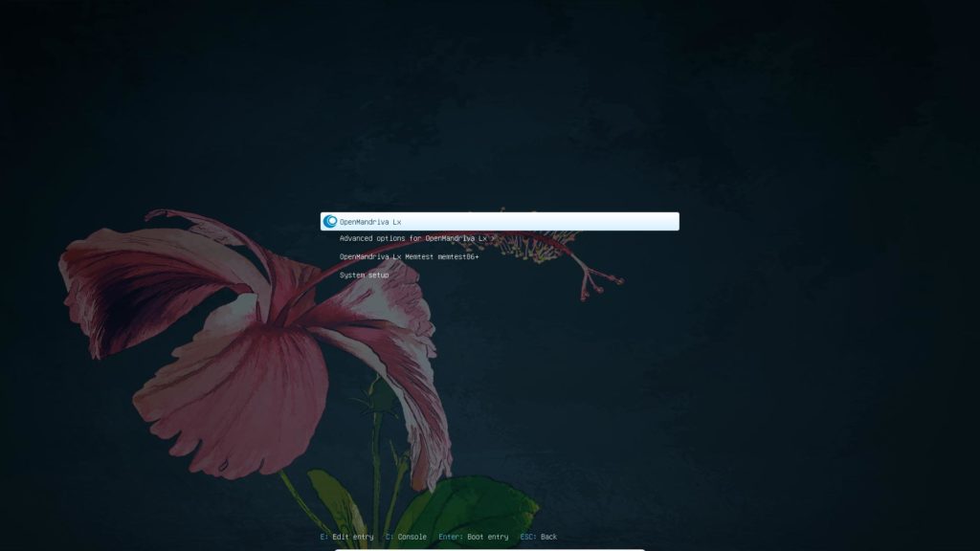Click the 'Enter:' key shortcut indicator
The image size is (980, 551).
click(451, 537)
